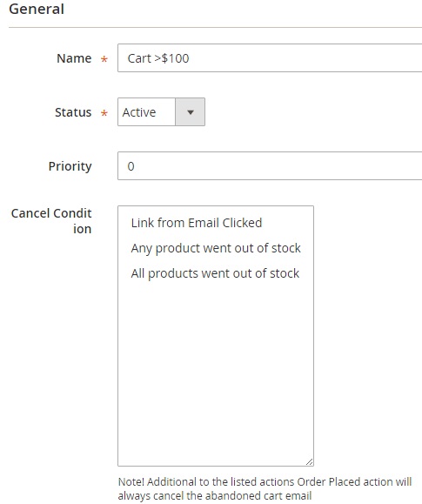Click the divider line under General
This screenshot has height=504, width=422.
215,27
